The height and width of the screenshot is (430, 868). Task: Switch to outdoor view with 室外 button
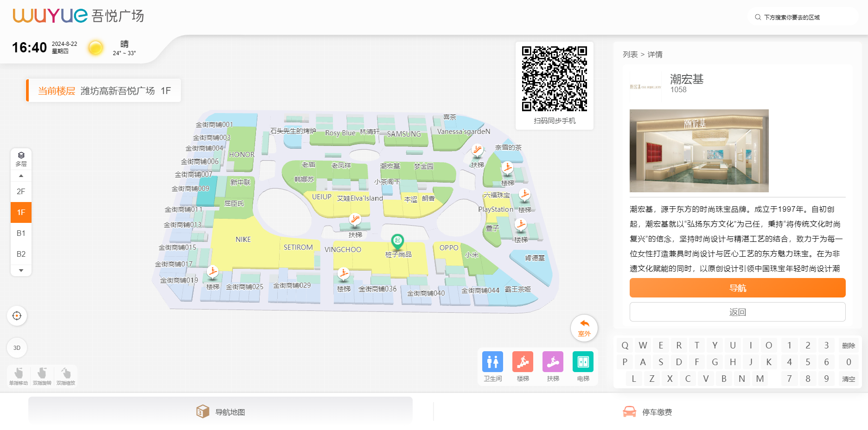coord(584,328)
